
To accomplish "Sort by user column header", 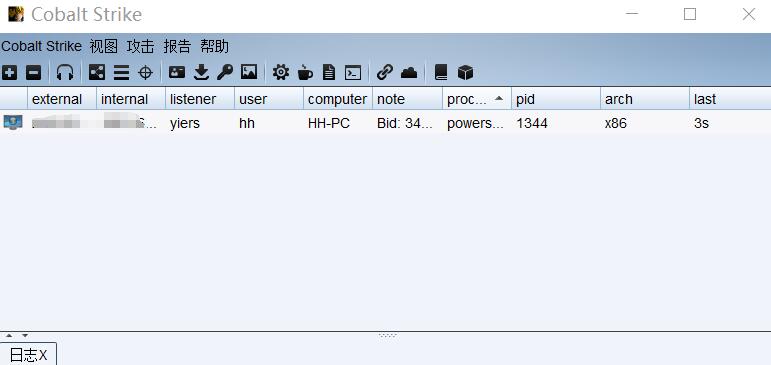I will click(269, 99).
